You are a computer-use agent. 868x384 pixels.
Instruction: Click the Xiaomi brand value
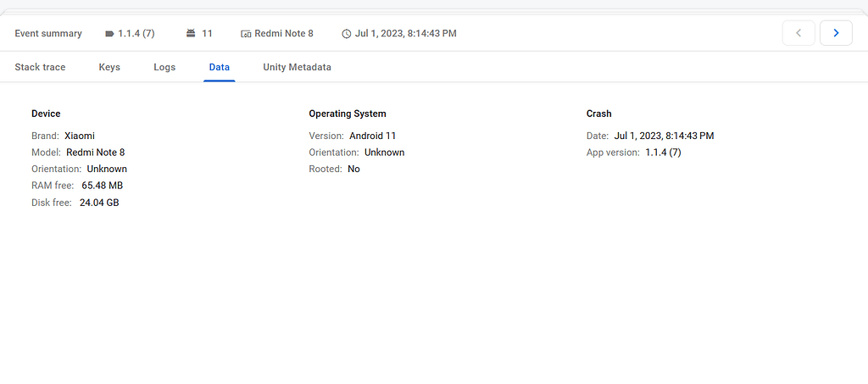coord(80,136)
